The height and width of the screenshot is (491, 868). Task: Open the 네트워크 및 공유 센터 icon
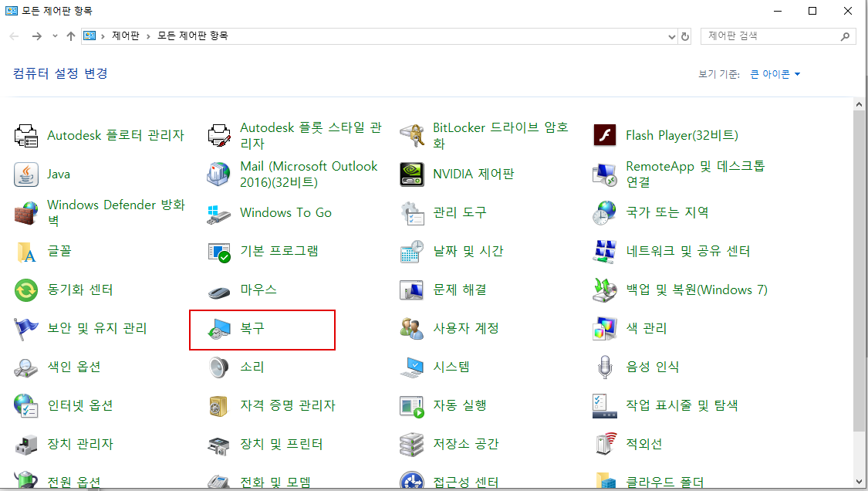pyautogui.click(x=604, y=252)
